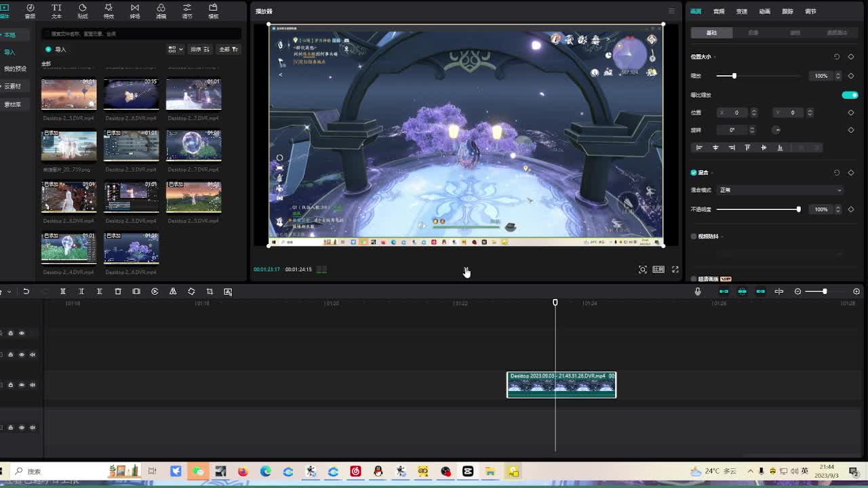The height and width of the screenshot is (488, 868).
Task: Click the split clip tool
Action: pyautogui.click(x=62, y=291)
